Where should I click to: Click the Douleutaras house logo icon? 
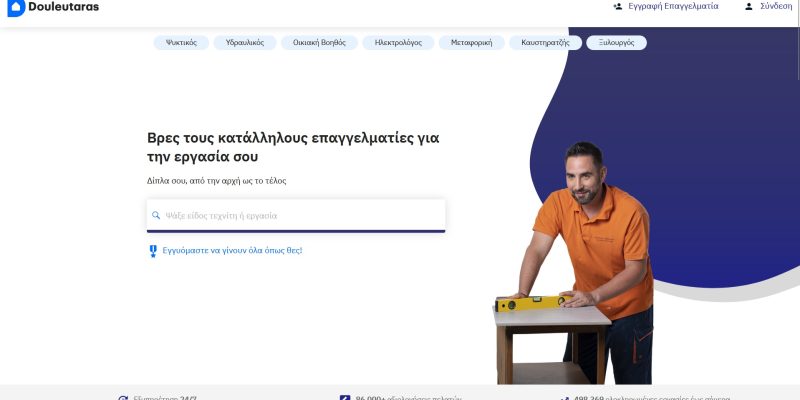16,8
